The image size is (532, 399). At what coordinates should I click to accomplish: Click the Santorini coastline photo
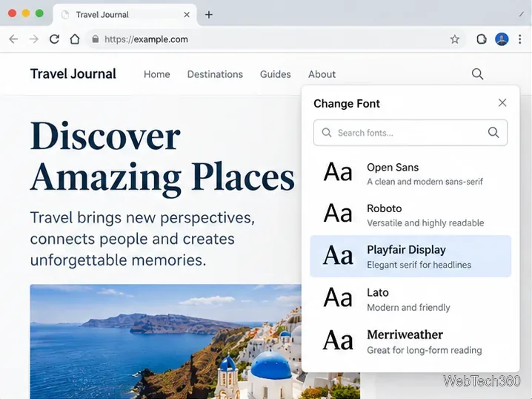165,341
